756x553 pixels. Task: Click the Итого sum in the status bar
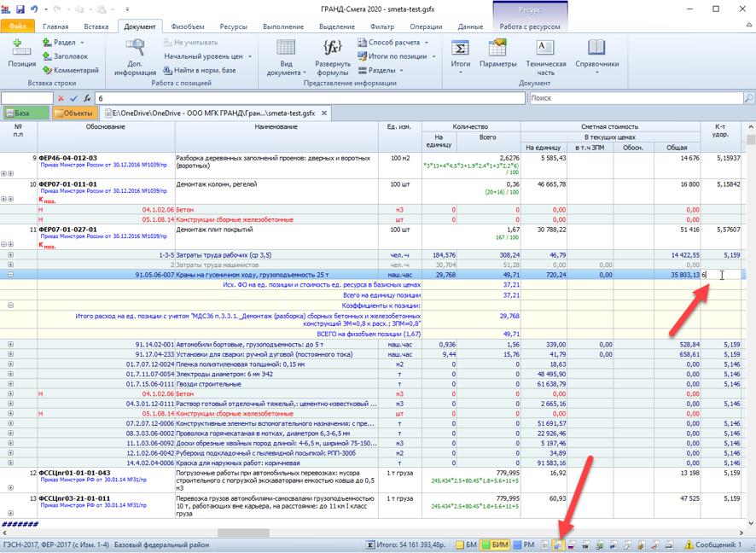(405, 545)
